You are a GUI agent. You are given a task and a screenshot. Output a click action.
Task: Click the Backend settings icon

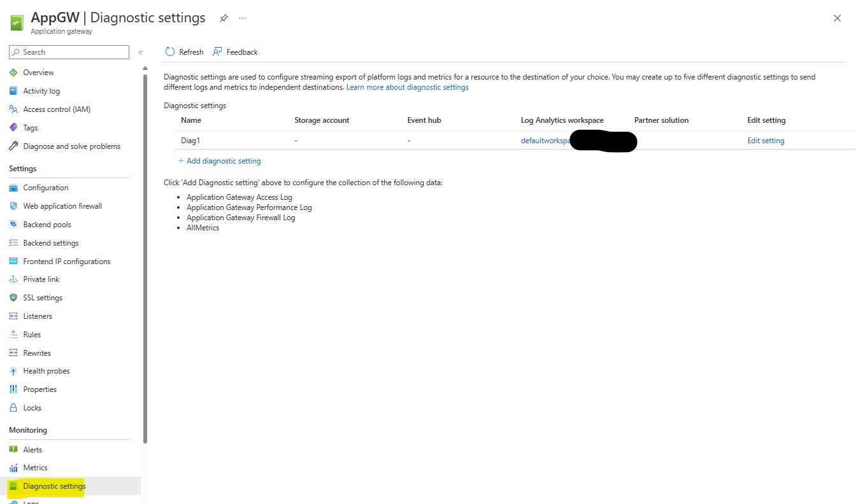pos(13,243)
